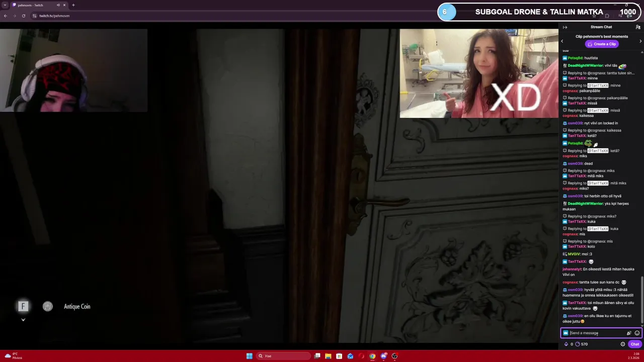Image resolution: width=644 pixels, height=362 pixels.
Task: Click osm039 in 'nyt viivi on locked in'
Action: coord(575,123)
